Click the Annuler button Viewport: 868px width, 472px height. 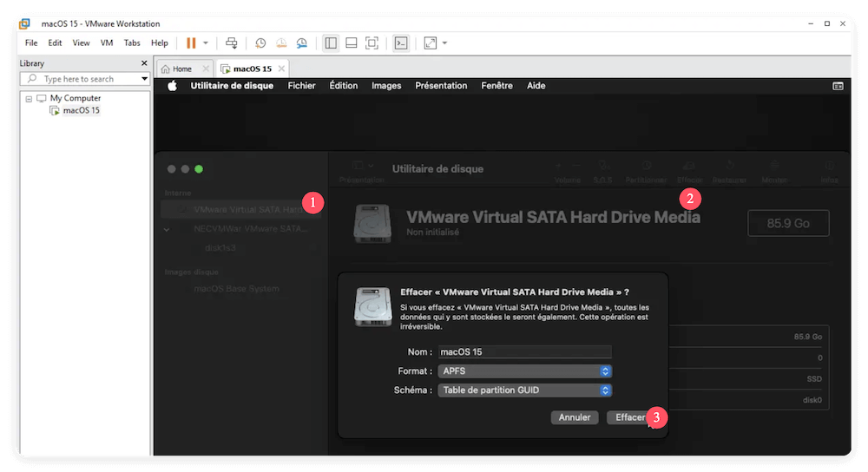[x=574, y=418]
